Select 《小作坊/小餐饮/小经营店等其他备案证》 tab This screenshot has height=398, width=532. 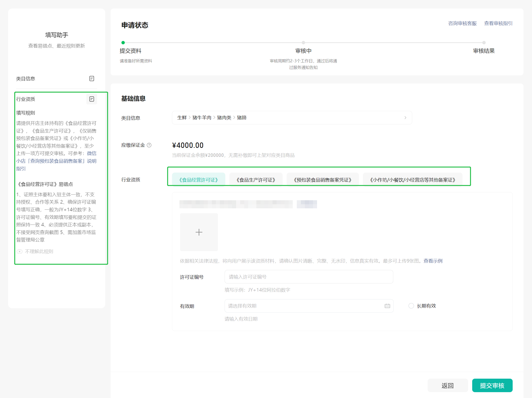click(412, 180)
